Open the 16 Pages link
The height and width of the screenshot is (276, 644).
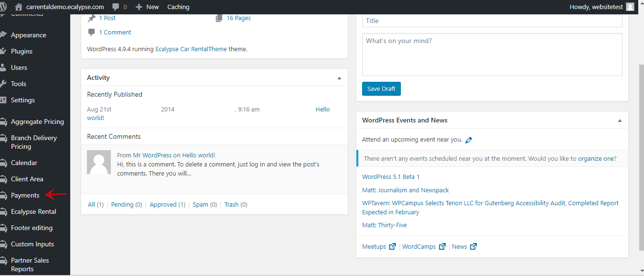(x=238, y=18)
